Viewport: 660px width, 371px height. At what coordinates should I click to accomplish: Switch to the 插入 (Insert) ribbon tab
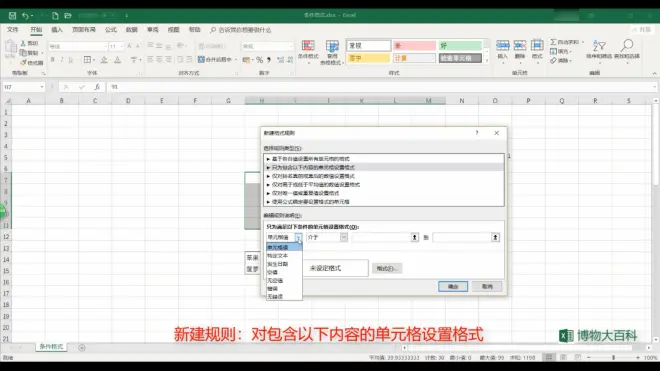tap(57, 30)
